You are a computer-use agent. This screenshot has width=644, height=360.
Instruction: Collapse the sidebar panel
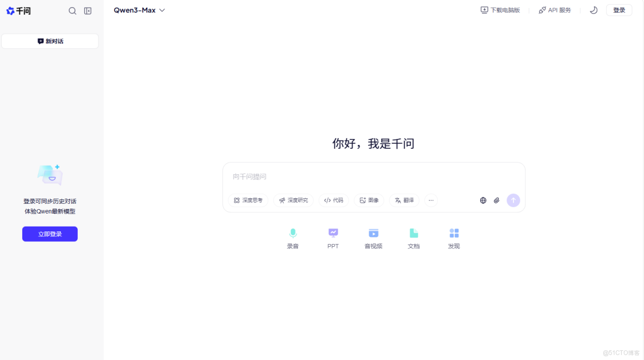coord(88,10)
